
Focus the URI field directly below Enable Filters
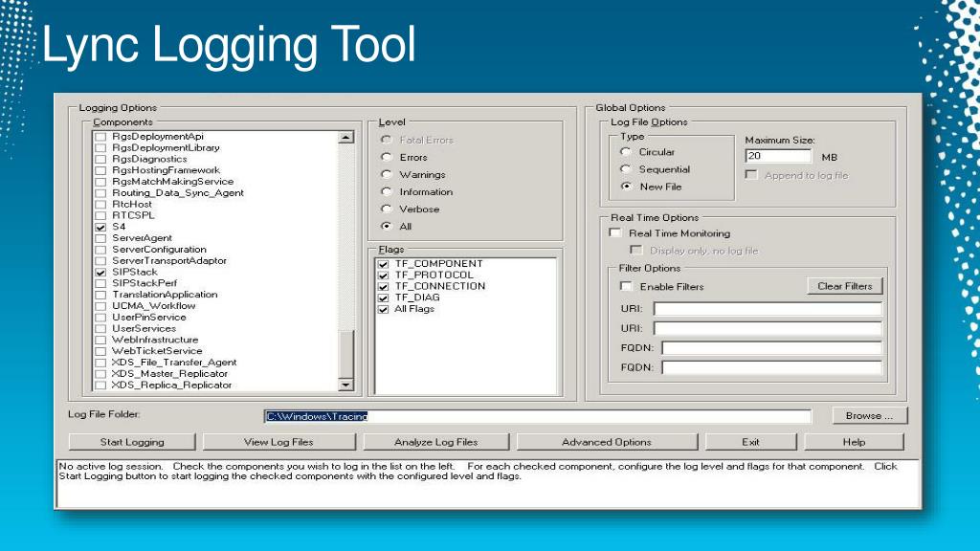coord(768,309)
